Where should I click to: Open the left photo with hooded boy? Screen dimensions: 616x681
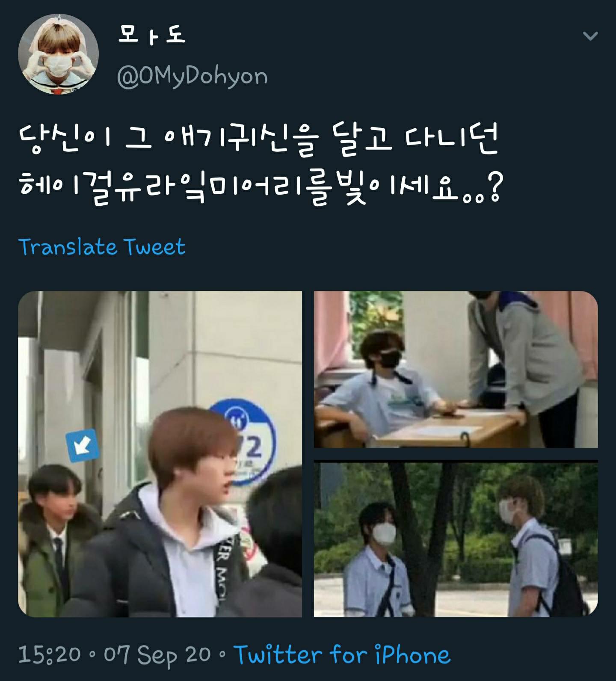tap(160, 454)
